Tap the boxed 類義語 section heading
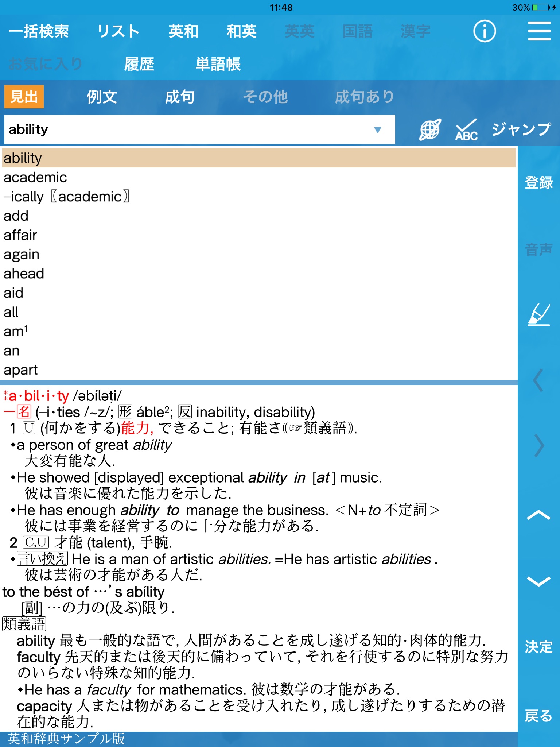This screenshot has height=747, width=560. coord(24,623)
